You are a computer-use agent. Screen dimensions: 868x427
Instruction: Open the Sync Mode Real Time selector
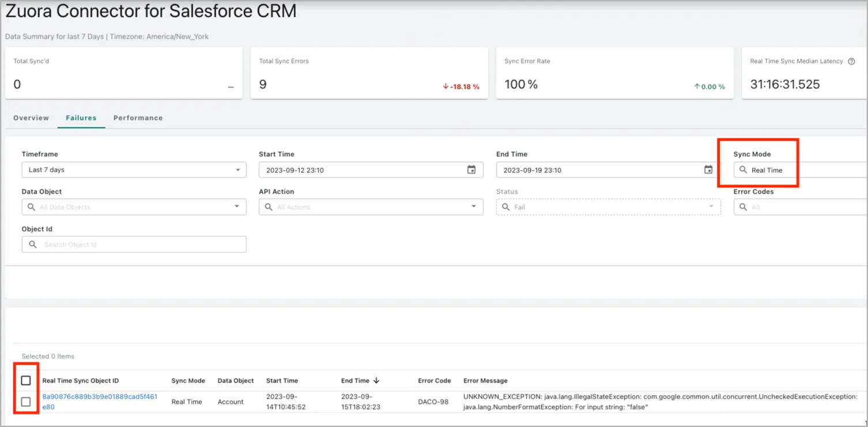801,170
